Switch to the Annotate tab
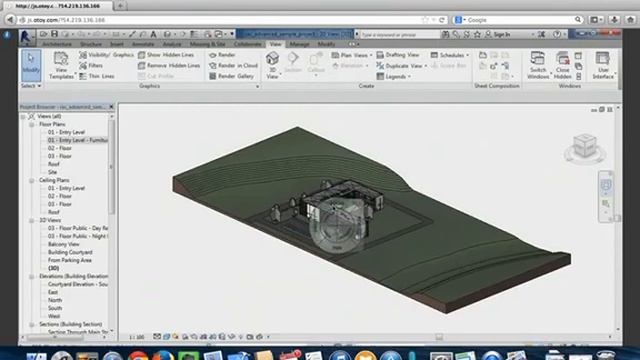 [x=143, y=44]
